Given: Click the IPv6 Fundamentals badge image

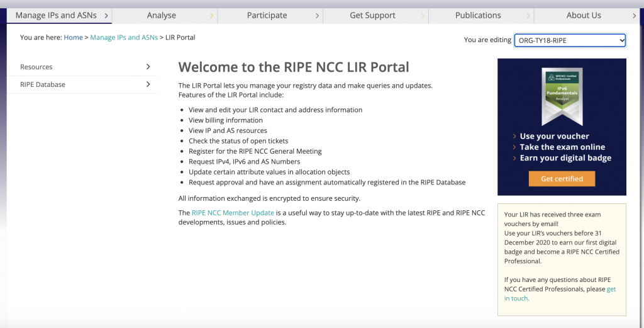Looking at the screenshot, I should 562,96.
